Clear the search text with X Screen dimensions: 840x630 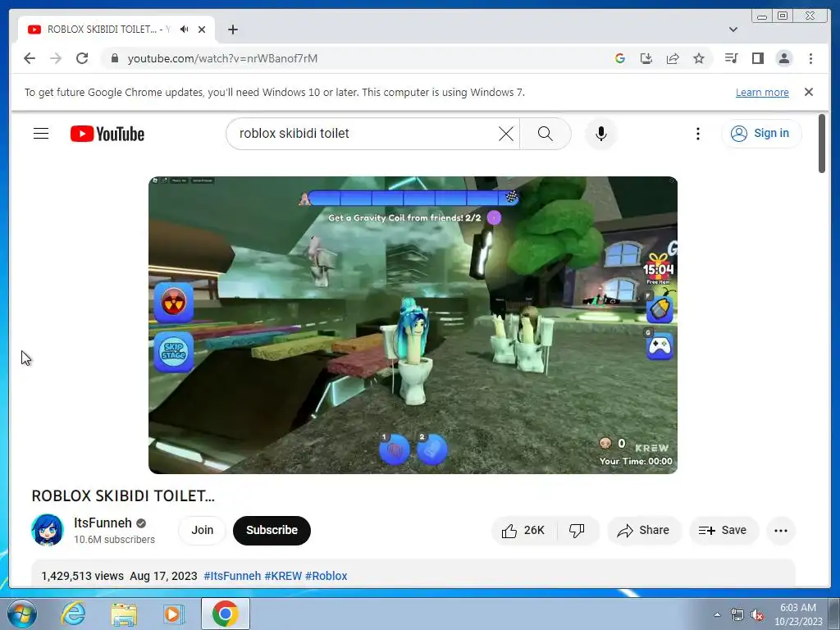coord(505,134)
